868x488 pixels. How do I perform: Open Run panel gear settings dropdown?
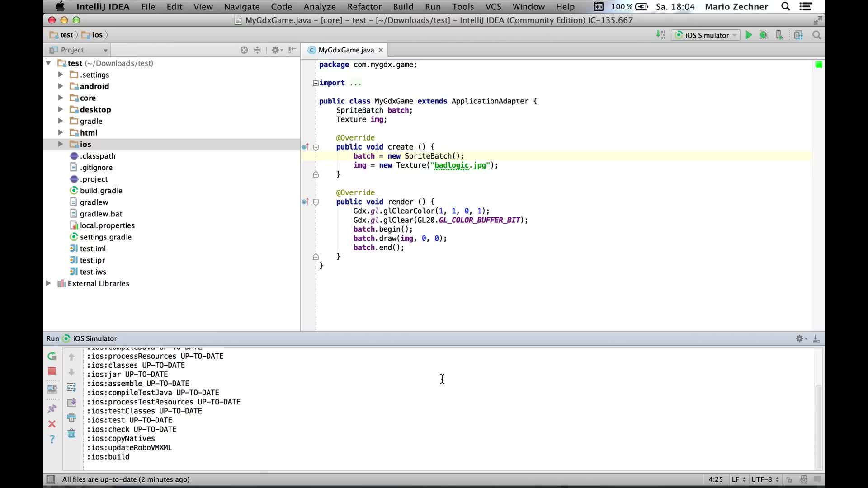(x=801, y=338)
